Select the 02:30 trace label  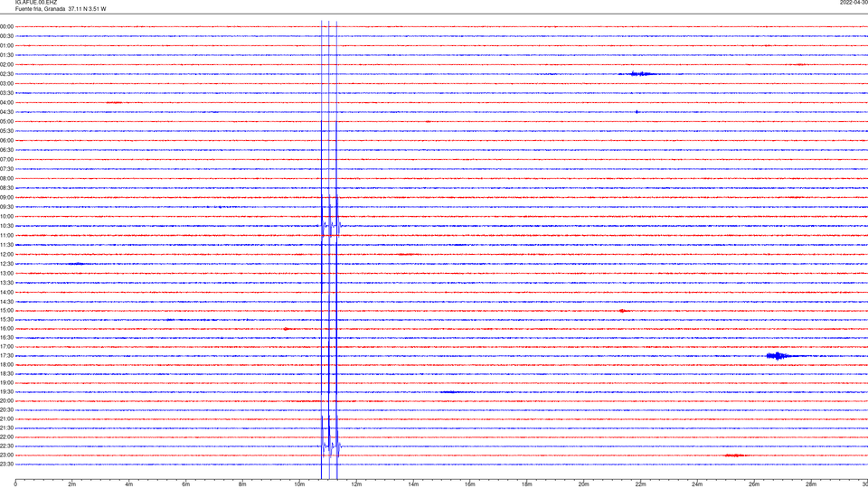point(6,74)
